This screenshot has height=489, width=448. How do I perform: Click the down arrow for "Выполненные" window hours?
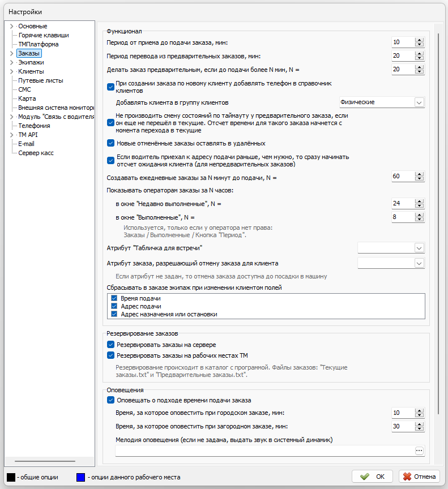pyautogui.click(x=419, y=219)
